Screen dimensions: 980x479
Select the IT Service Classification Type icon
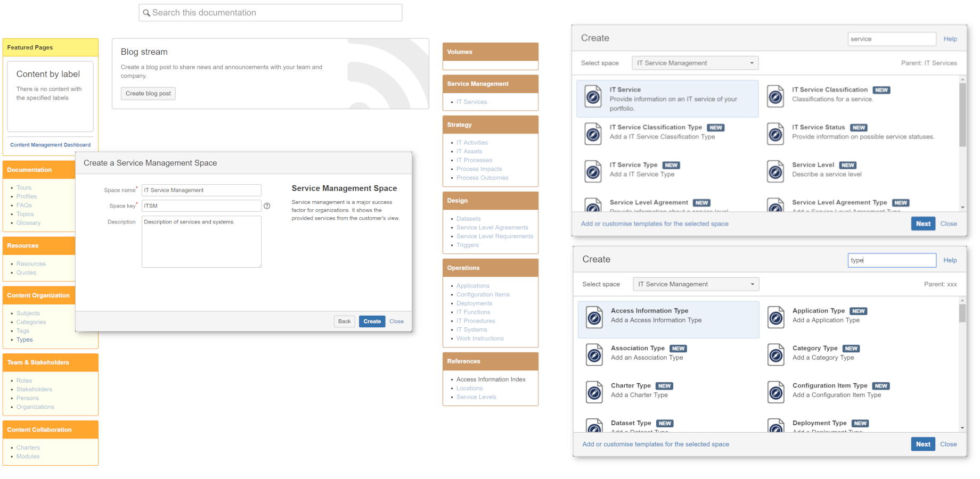click(593, 134)
